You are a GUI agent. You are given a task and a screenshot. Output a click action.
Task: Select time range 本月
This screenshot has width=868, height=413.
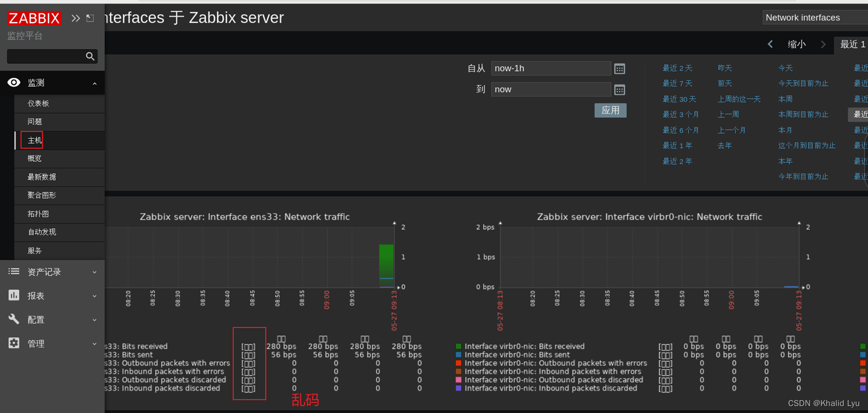coord(785,130)
